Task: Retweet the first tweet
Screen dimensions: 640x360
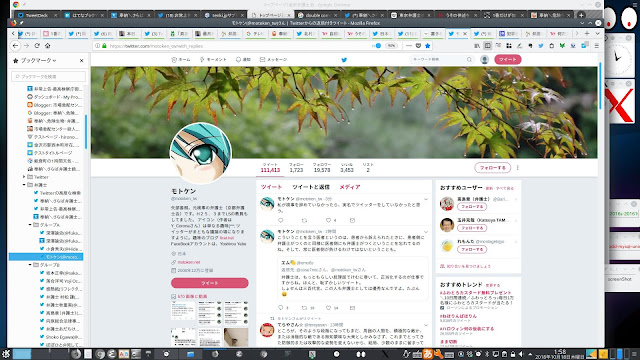Action: [304, 220]
